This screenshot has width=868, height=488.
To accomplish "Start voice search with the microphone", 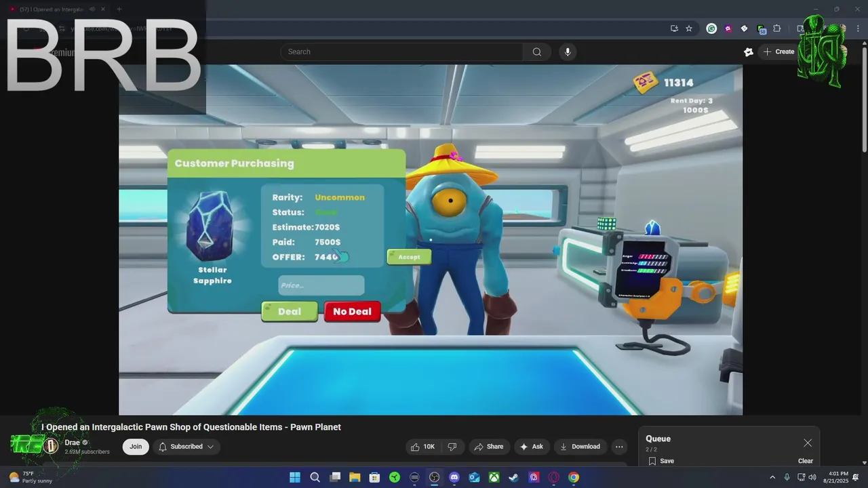I will (x=568, y=52).
